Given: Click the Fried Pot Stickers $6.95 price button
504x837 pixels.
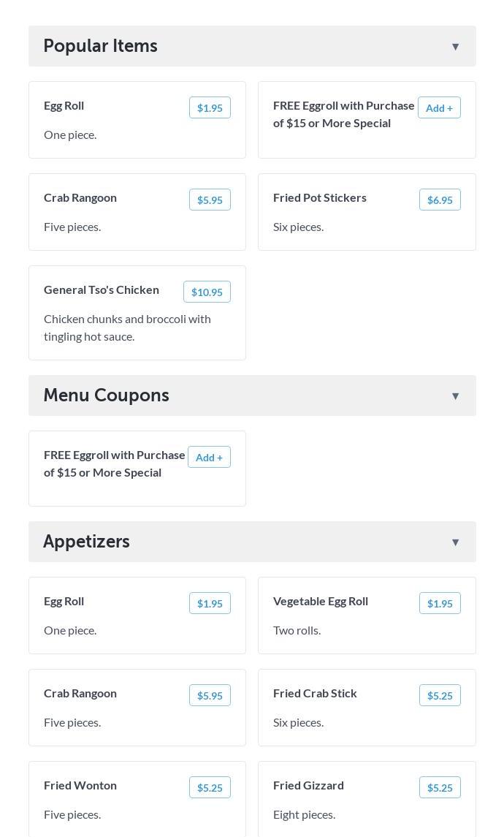Looking at the screenshot, I should 440,200.
